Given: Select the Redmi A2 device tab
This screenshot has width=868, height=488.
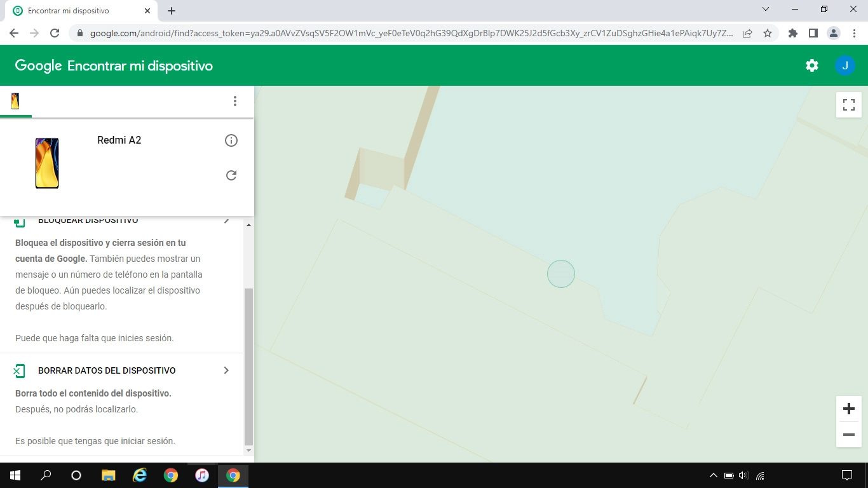Looking at the screenshot, I should pyautogui.click(x=15, y=101).
